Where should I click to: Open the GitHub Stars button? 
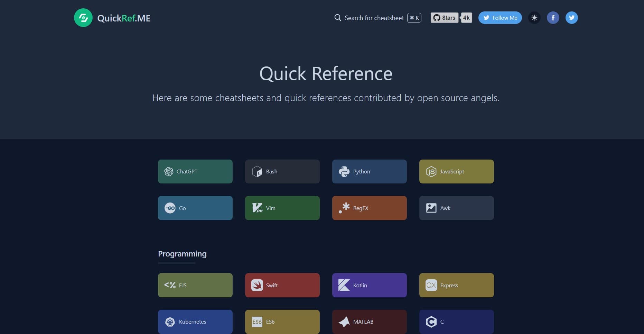(x=445, y=18)
